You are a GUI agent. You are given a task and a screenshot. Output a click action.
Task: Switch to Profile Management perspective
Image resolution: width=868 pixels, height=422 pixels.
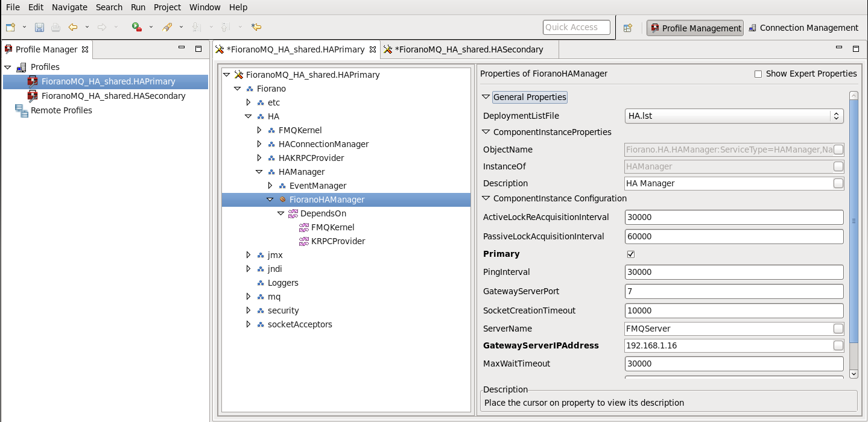695,28
